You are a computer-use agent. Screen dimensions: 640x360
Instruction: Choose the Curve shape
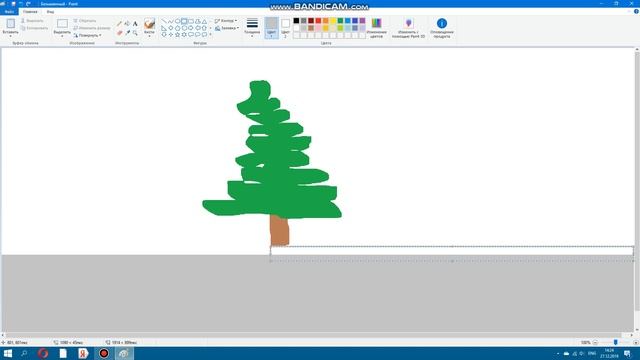click(x=171, y=21)
